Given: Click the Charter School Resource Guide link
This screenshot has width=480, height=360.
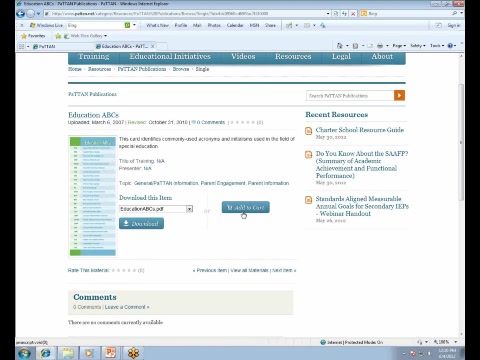Looking at the screenshot, I should [x=360, y=130].
